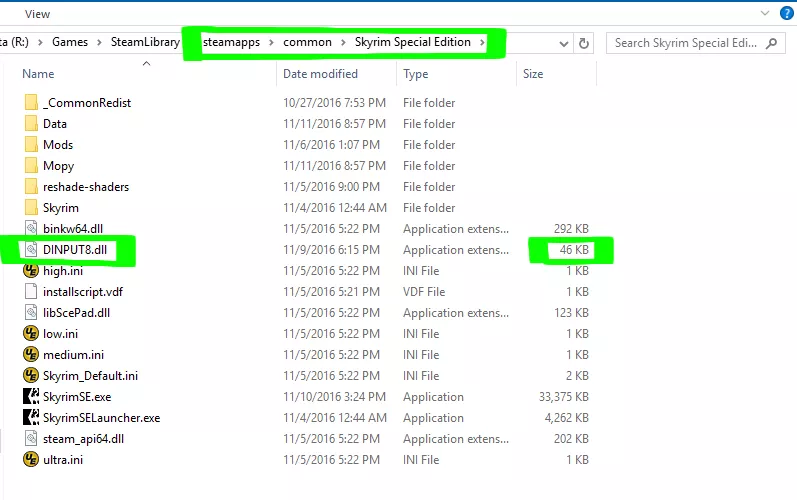Click Skyrim Special Edition breadcrumb segment
Image resolution: width=797 pixels, height=500 pixels.
coord(413,42)
